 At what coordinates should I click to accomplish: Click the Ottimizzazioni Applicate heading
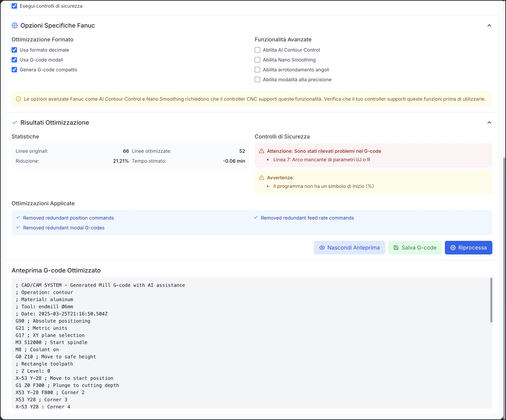[43, 204]
